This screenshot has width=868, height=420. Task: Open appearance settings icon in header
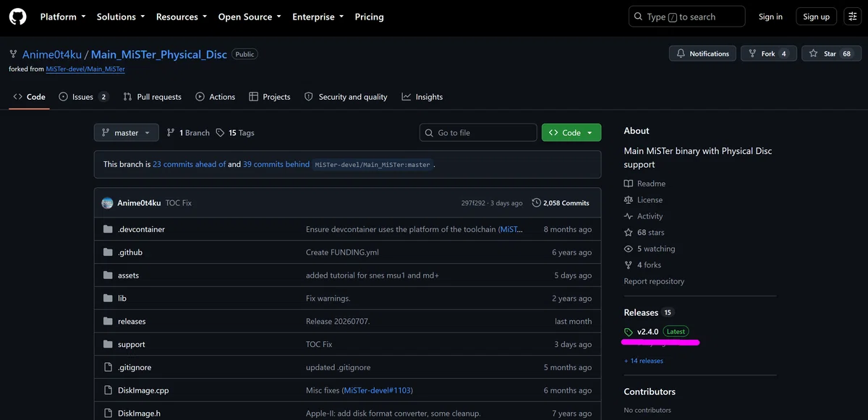pyautogui.click(x=852, y=17)
